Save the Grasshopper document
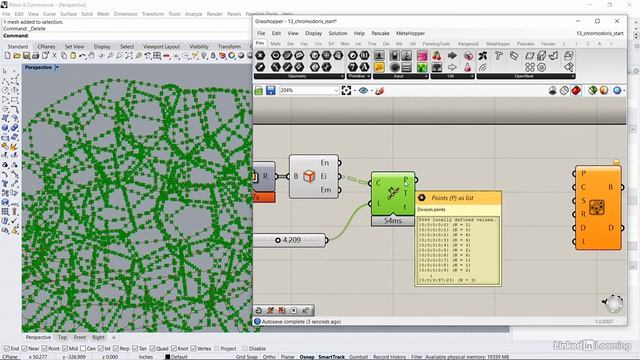Viewport: 640px width, 360px height. (x=271, y=91)
